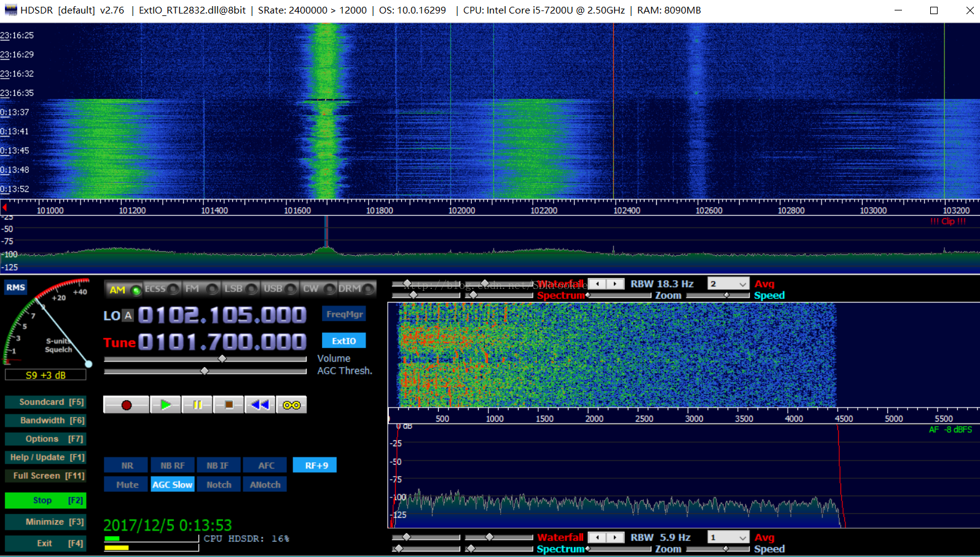This screenshot has height=557, width=980.
Task: Open the Avg dropdown showing 1
Action: (728, 537)
